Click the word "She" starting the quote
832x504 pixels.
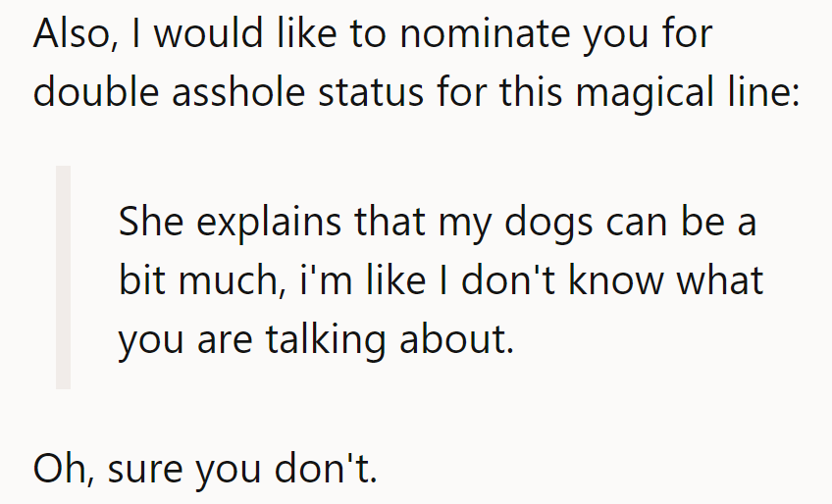click(x=148, y=223)
